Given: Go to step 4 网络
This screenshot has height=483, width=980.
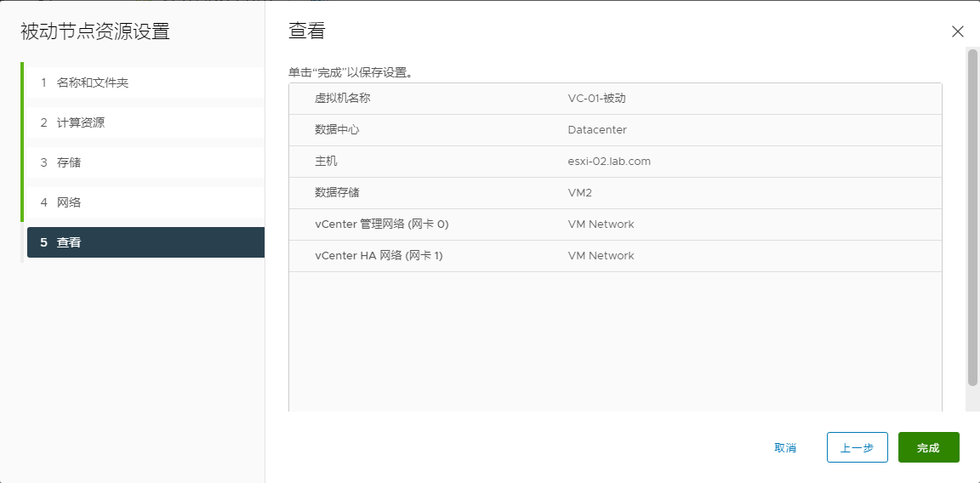Looking at the screenshot, I should pos(145,202).
